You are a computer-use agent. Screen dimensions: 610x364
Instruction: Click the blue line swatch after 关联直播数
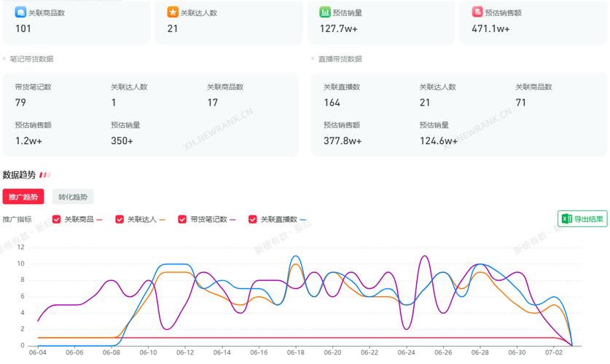[303, 219]
